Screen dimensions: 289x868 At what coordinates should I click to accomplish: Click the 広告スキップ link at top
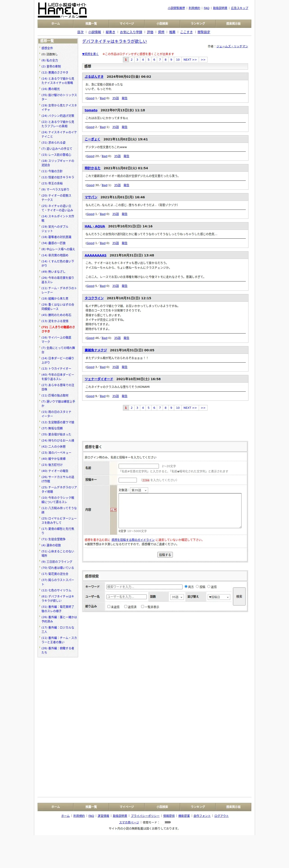[239, 8]
